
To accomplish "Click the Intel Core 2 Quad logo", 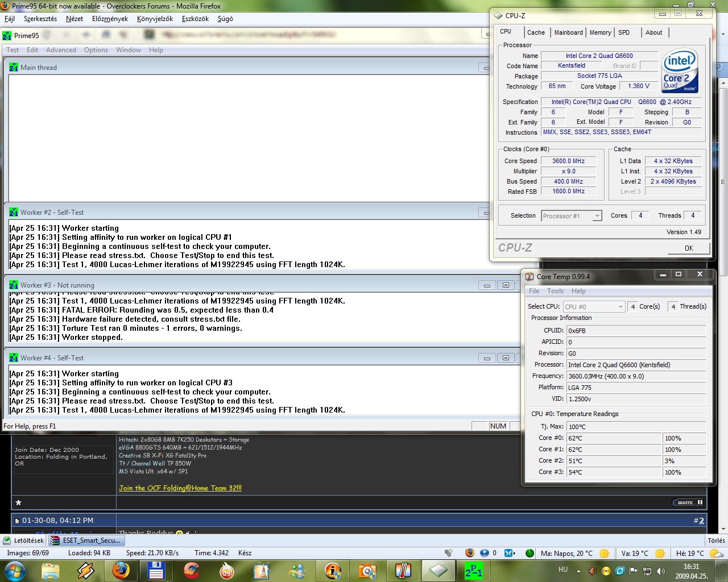I will click(x=680, y=70).
